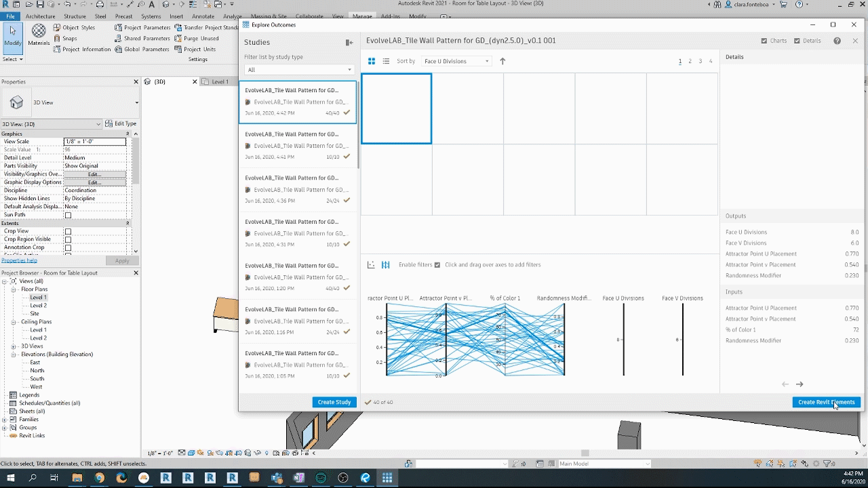Open Explore Outcomes help

pyautogui.click(x=837, y=41)
